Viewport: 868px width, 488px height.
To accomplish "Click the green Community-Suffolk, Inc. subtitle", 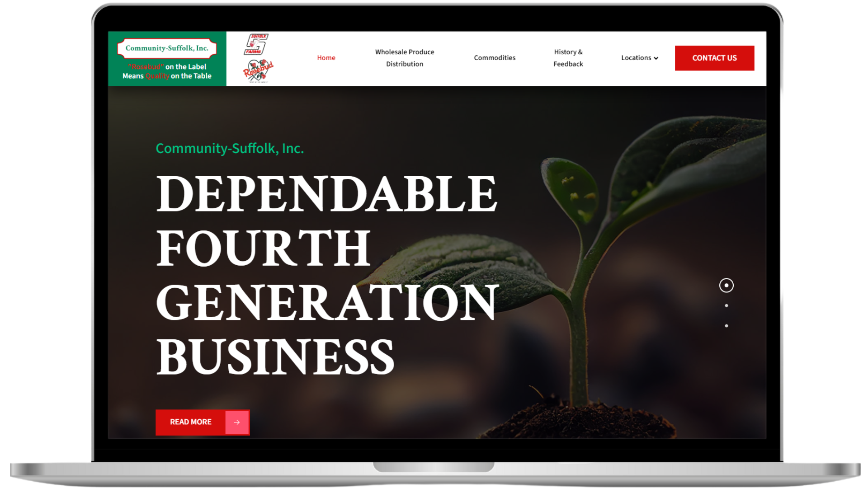I will [230, 148].
